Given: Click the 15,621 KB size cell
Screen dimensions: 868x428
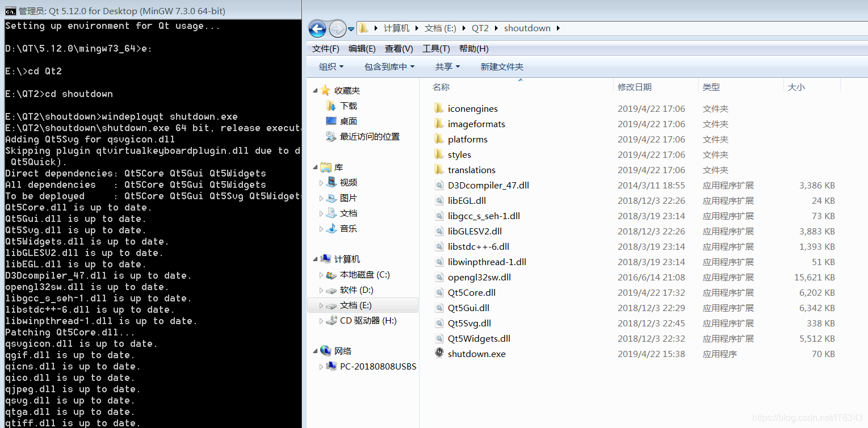Looking at the screenshot, I should [x=815, y=277].
